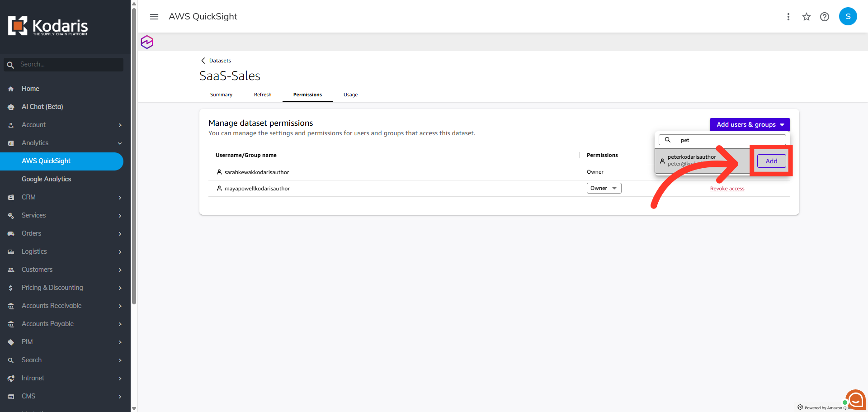Expand the Logistics menu chevron

pos(120,252)
